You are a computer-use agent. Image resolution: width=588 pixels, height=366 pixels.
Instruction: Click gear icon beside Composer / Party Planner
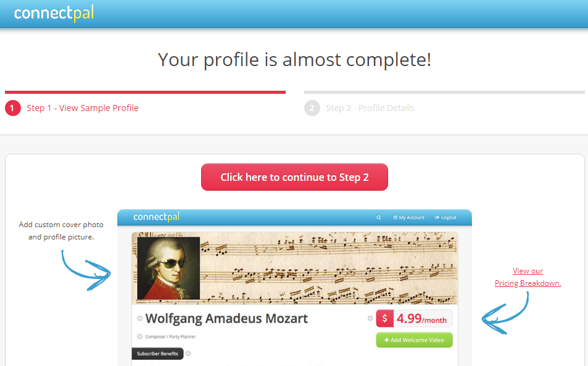coord(139,336)
